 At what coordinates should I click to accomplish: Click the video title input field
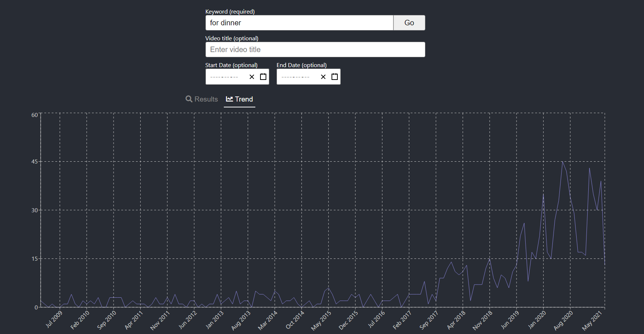[x=315, y=49]
